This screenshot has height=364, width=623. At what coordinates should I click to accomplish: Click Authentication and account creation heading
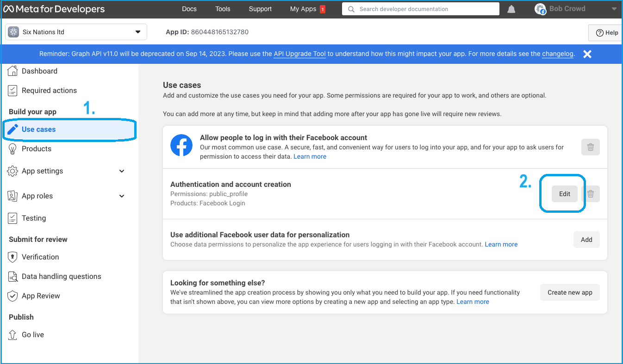click(x=231, y=184)
